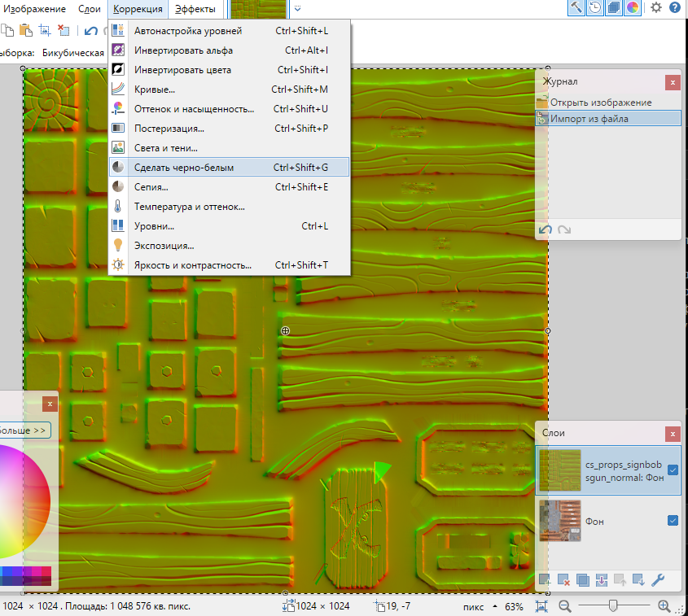Image resolution: width=688 pixels, height=616 pixels.
Task: Choose Постеризация... entry
Action: [x=229, y=129]
